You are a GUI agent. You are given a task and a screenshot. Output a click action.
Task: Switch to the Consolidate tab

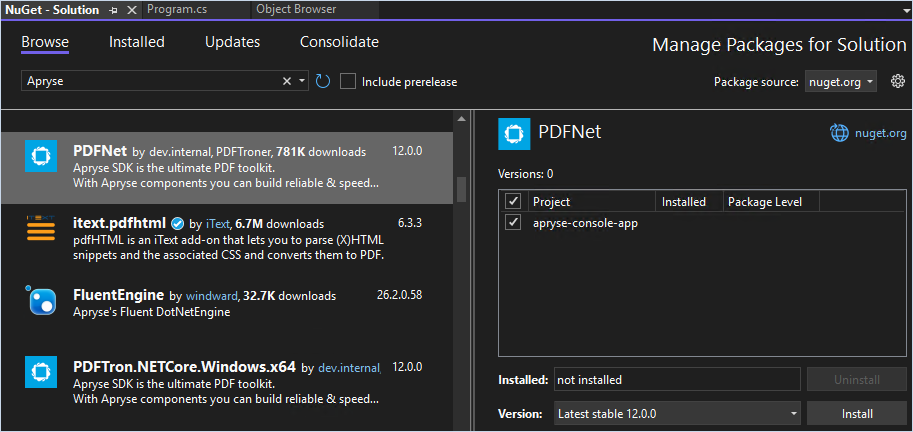tap(339, 42)
